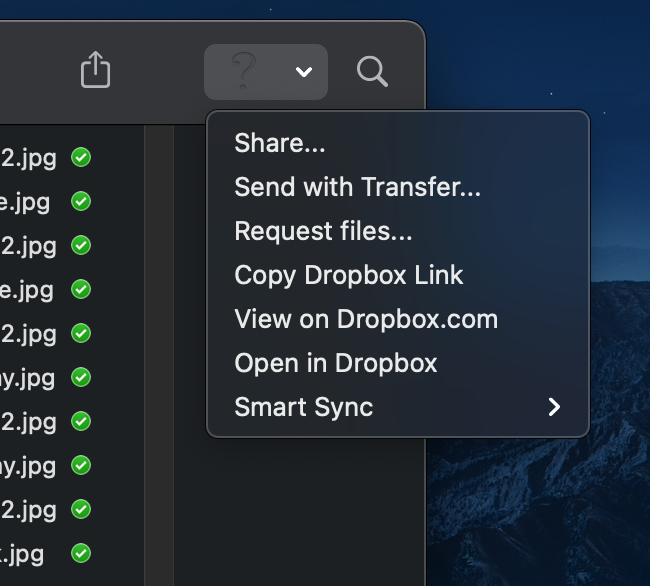Screen dimensions: 650x586
Task: Select Send with Transfer... menu entry
Action: click(398, 187)
